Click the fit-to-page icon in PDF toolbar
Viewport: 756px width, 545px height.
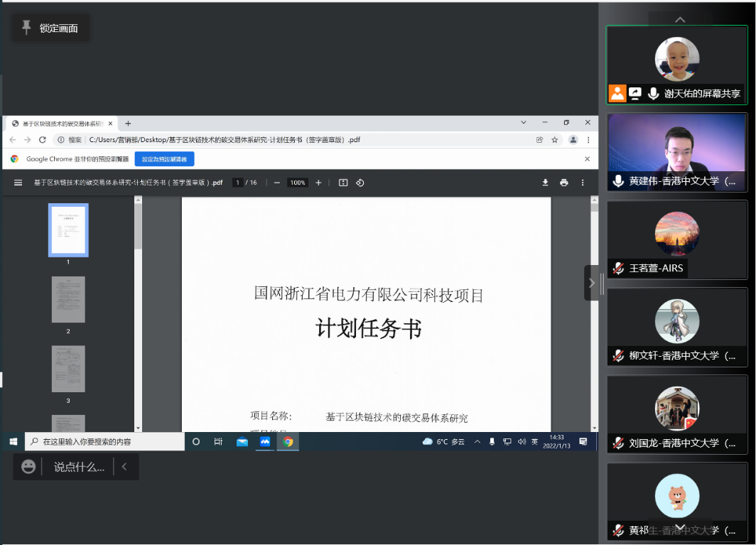[342, 183]
